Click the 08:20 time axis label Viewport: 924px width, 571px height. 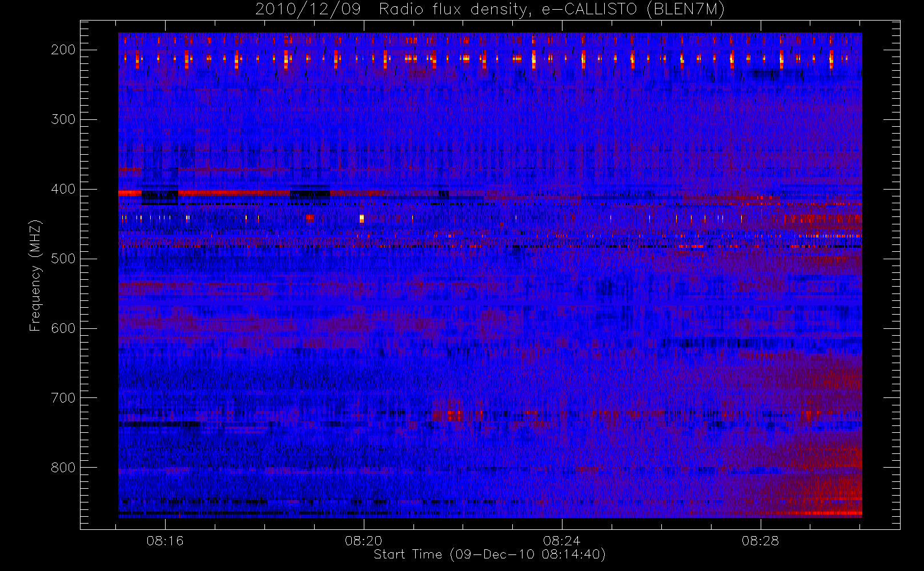coord(363,541)
